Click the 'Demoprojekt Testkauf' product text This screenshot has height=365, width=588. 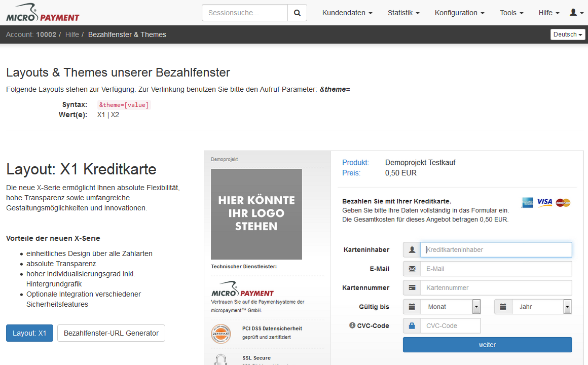(420, 162)
